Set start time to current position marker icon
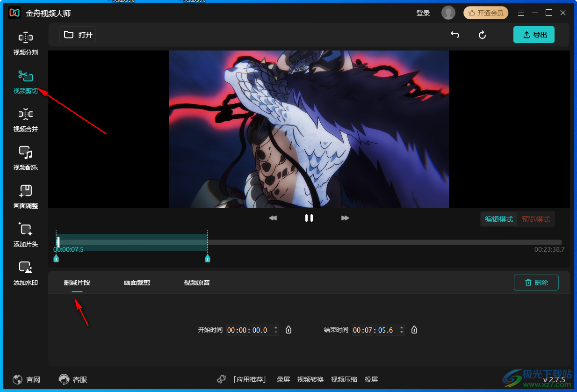Screen dimensions: 577x392 tap(288, 330)
